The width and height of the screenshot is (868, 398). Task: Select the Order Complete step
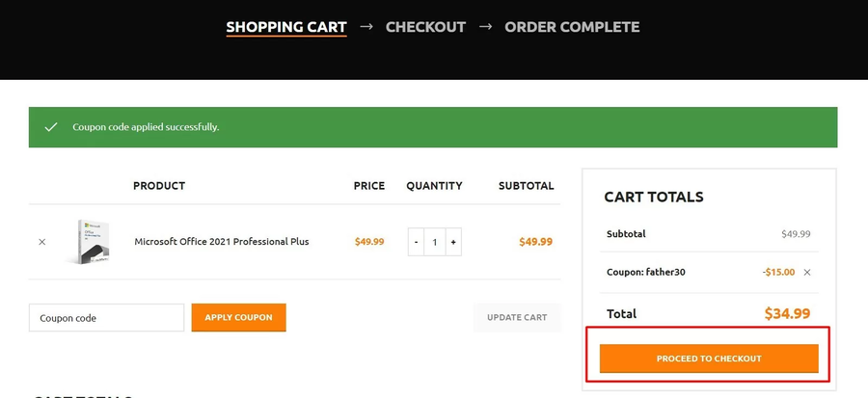tap(572, 27)
